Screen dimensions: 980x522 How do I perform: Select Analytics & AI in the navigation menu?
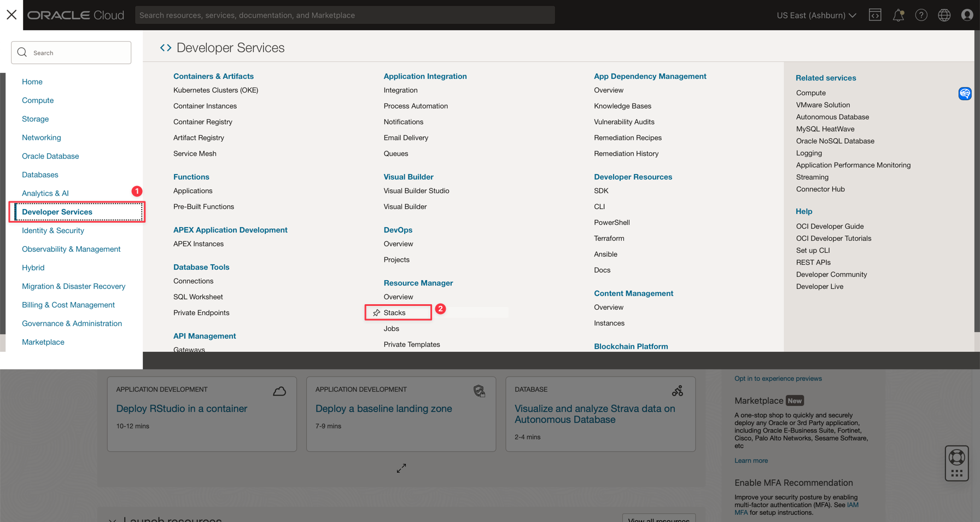[x=45, y=193]
